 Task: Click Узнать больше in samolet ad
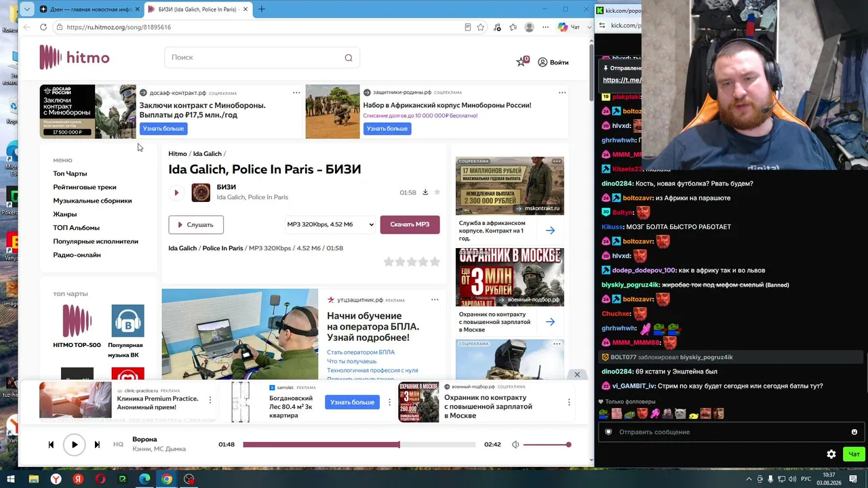click(352, 402)
